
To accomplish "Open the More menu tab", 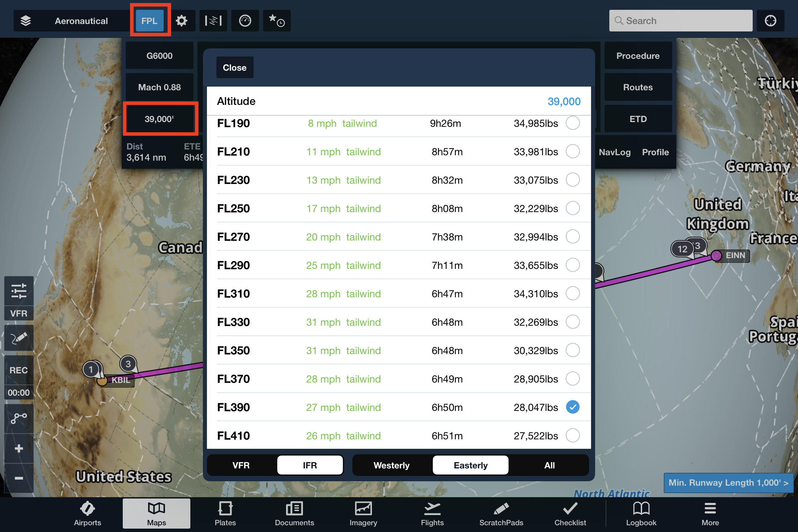I will click(x=710, y=514).
